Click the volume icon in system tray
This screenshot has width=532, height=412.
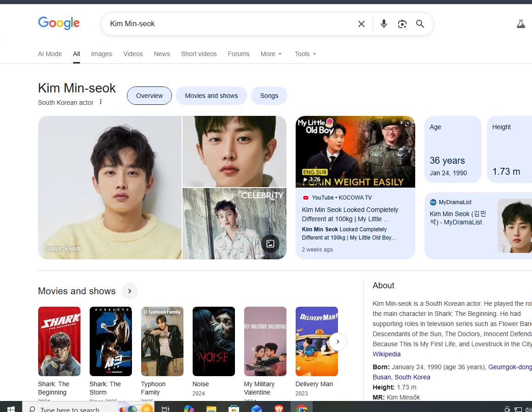(528, 409)
